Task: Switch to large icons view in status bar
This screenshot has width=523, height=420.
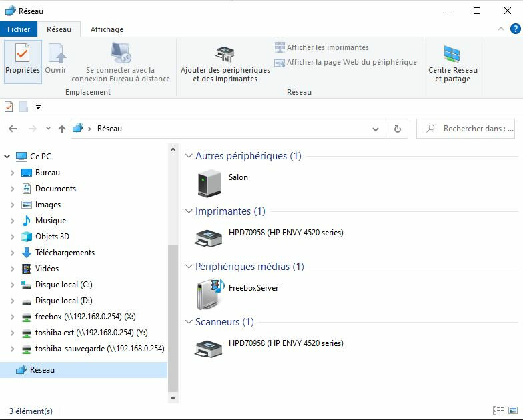Action: pyautogui.click(x=513, y=411)
